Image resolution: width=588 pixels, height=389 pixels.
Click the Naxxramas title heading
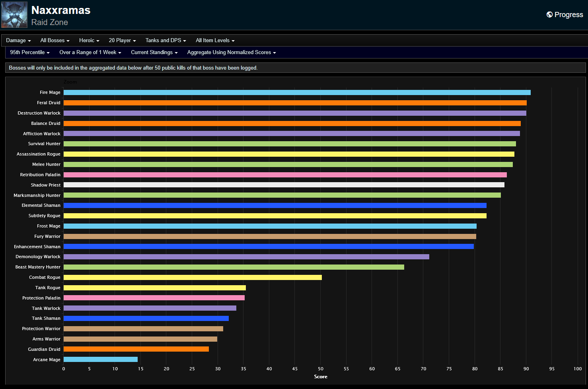click(x=60, y=10)
